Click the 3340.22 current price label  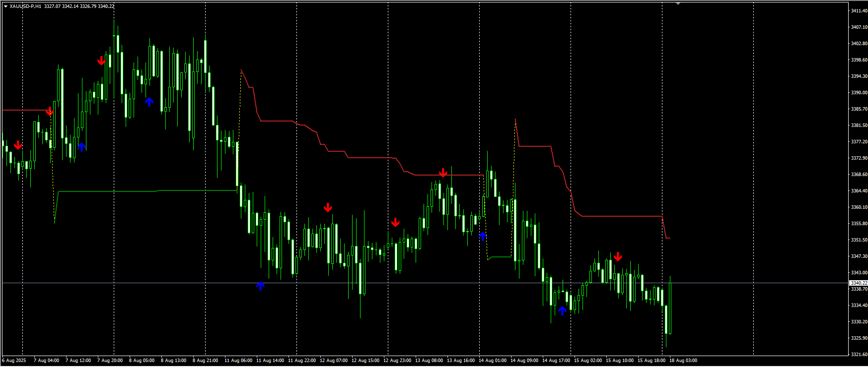pyautogui.click(x=859, y=283)
